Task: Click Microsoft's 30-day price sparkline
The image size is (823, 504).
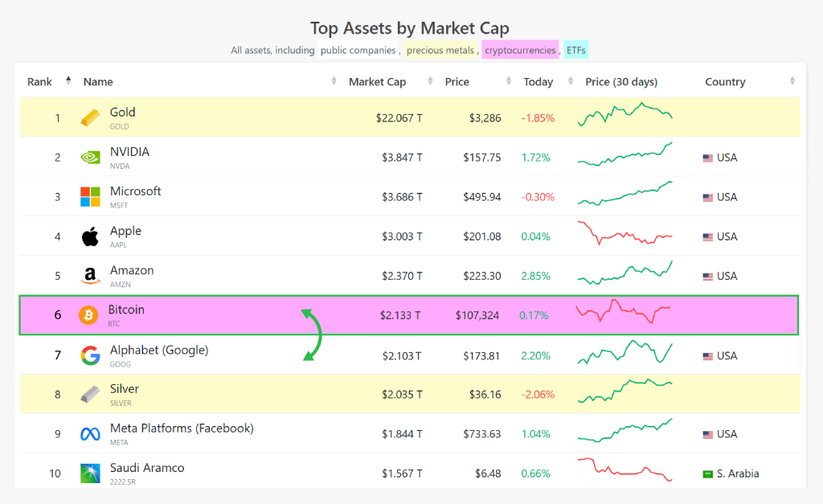Action: [x=624, y=193]
